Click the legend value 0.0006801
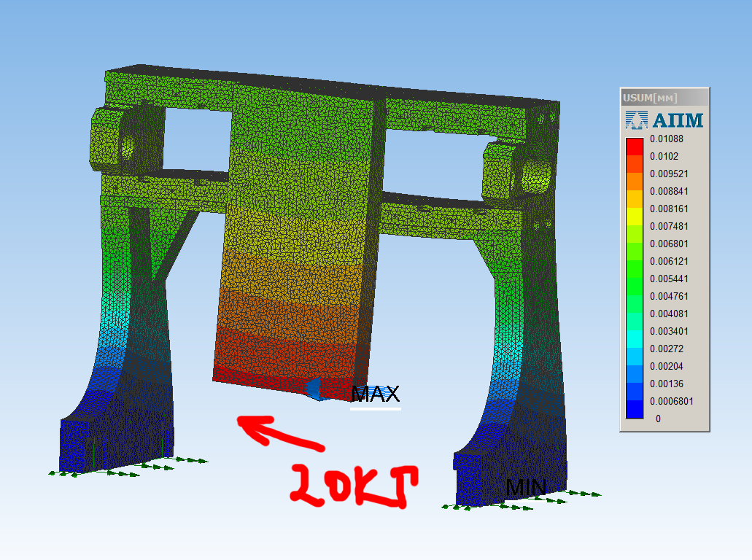 point(672,401)
